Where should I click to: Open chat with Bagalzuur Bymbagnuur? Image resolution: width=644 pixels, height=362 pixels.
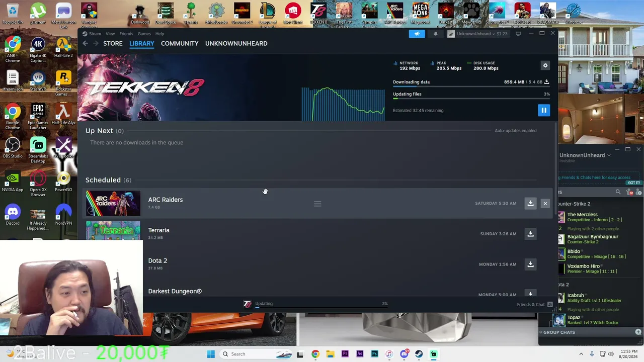[593, 239]
